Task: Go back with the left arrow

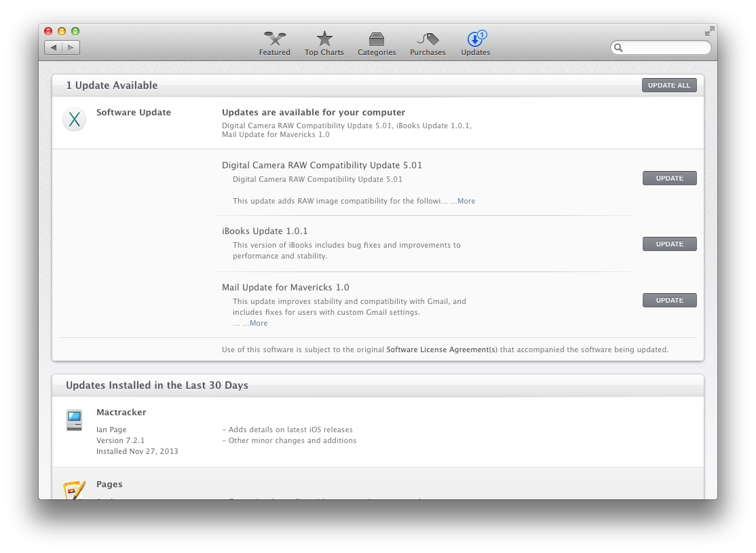Action: pos(54,47)
